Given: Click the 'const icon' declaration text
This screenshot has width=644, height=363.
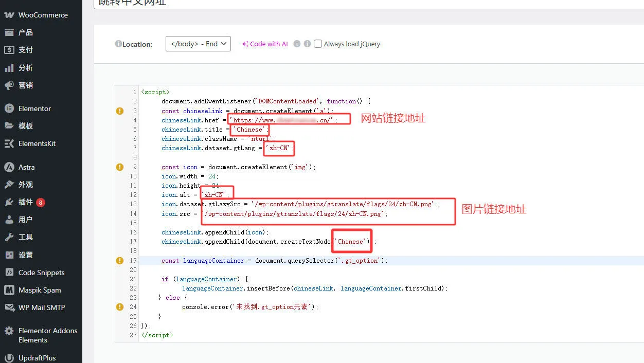Looking at the screenshot, I should click(180, 167).
